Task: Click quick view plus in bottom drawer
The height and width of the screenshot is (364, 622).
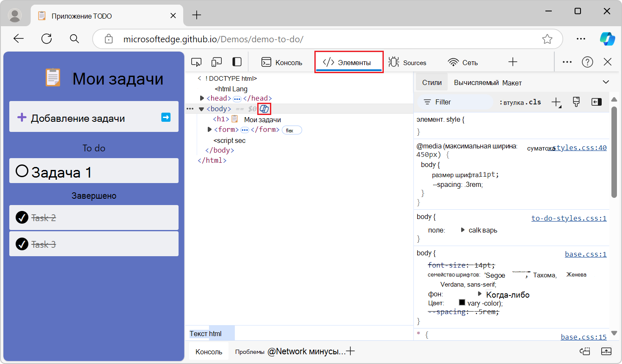Action: pyautogui.click(x=350, y=351)
